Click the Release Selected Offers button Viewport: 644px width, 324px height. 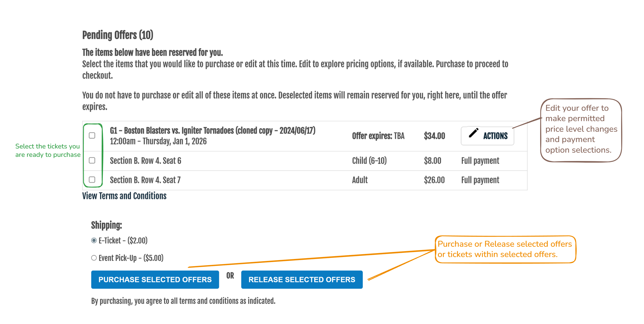302,280
